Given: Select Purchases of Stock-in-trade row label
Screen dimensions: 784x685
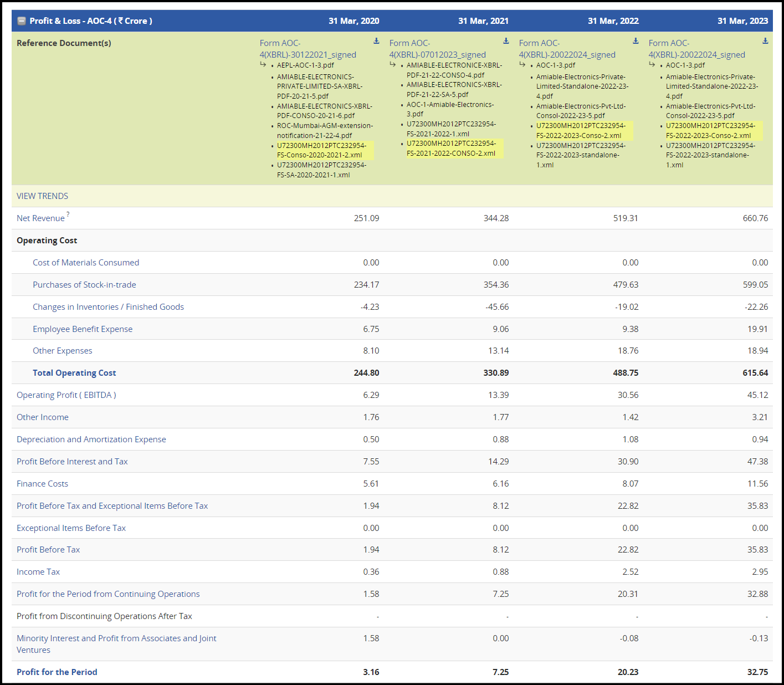Looking at the screenshot, I should (84, 285).
